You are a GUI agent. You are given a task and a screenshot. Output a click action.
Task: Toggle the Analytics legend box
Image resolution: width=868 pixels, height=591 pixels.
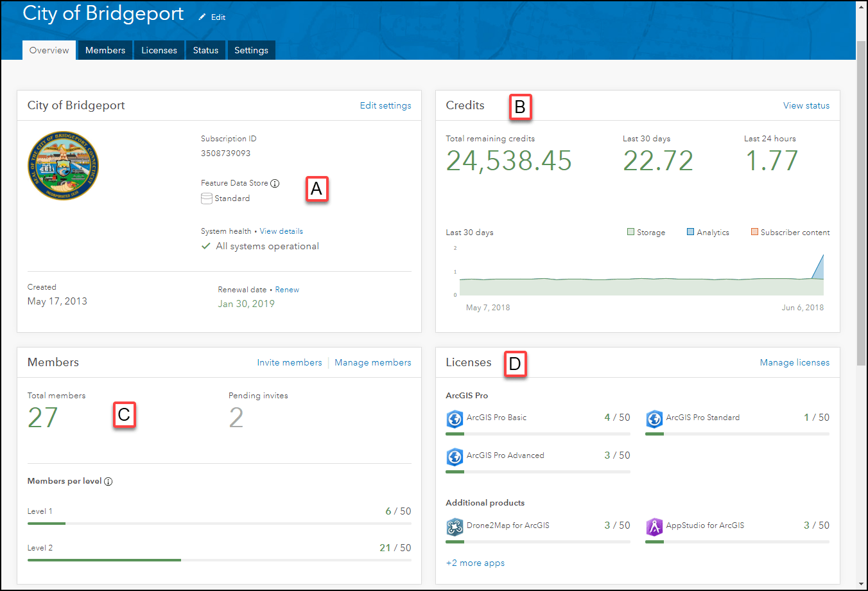point(690,232)
